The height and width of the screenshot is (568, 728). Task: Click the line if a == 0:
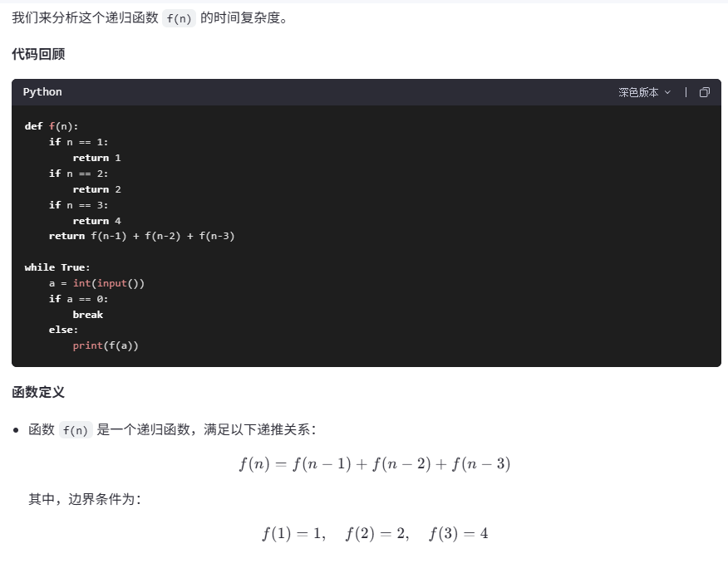point(78,299)
